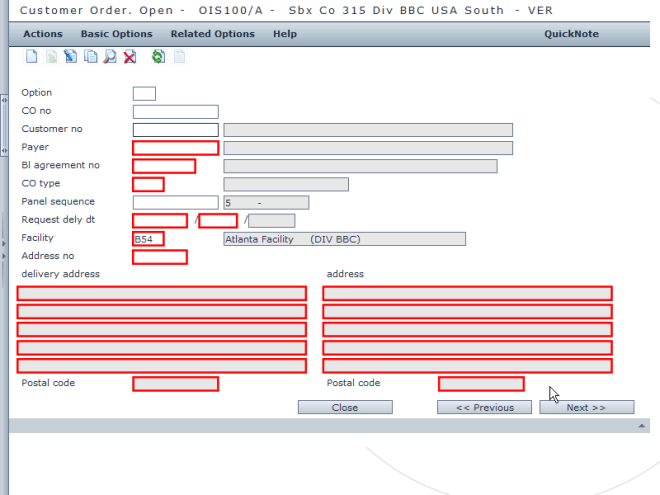The height and width of the screenshot is (495, 660).
Task: Open the Related Options menu
Action: 212,34
